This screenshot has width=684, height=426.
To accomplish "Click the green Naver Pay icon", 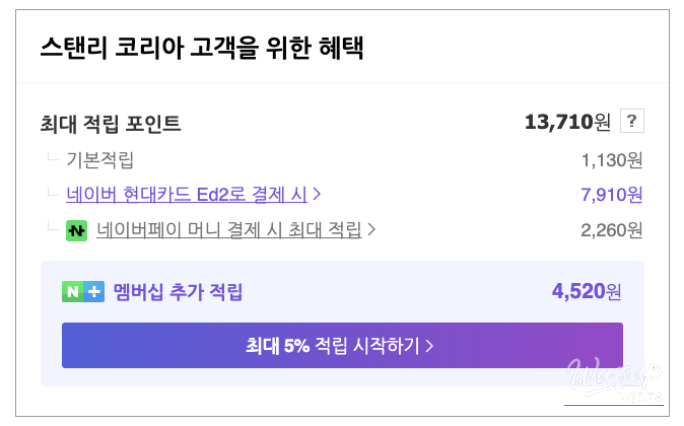I will coord(76,230).
